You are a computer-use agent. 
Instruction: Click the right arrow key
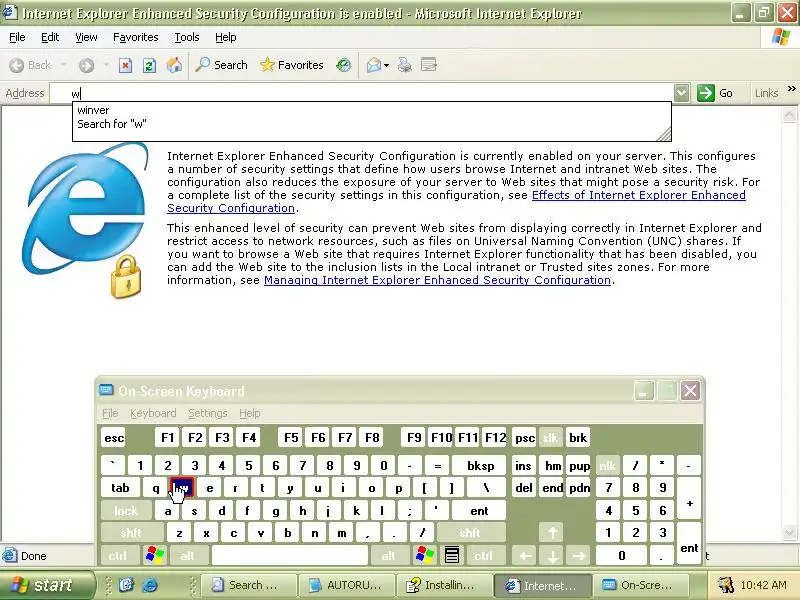(579, 556)
